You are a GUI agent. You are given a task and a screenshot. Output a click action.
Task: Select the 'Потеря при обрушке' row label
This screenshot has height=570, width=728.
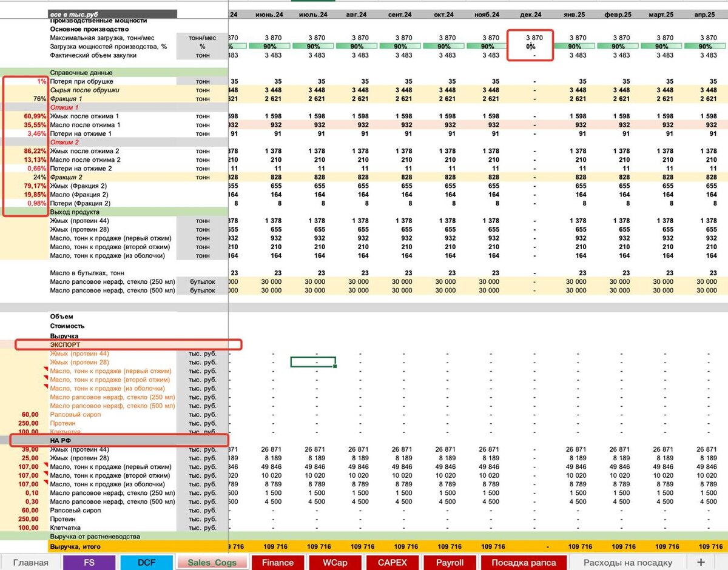(81, 81)
